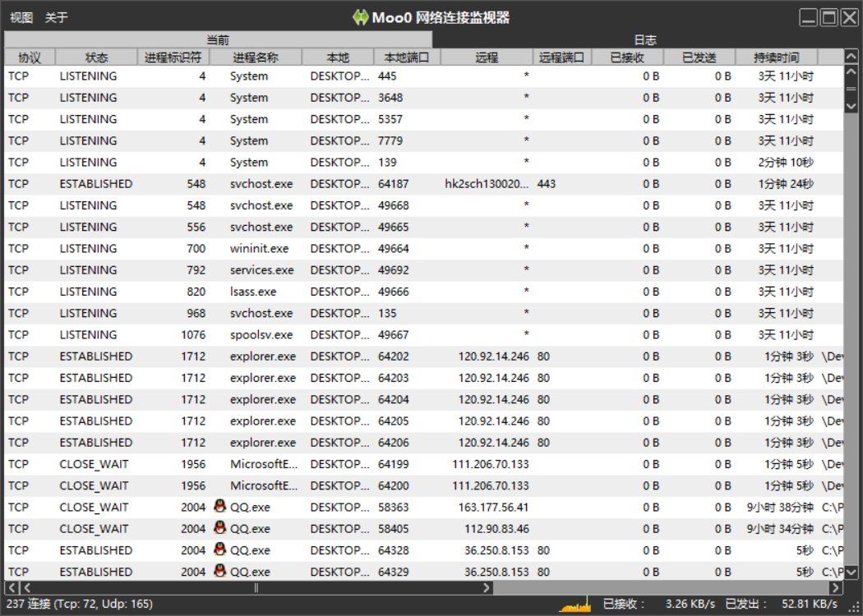This screenshot has height=616, width=863.
Task: Sort by 状态 column header
Action: pos(96,57)
